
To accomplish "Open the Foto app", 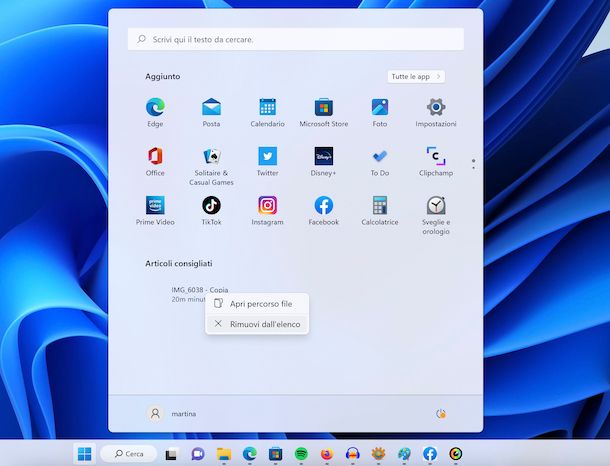I will [x=380, y=112].
